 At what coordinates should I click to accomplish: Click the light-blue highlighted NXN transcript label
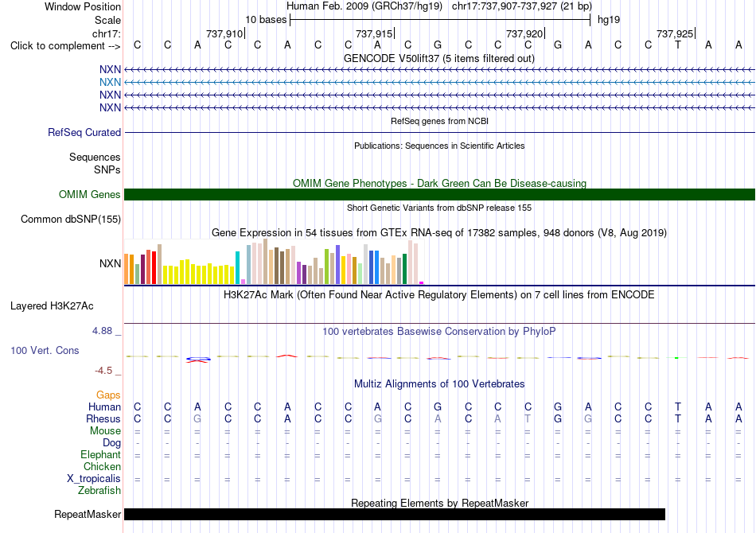tap(110, 83)
